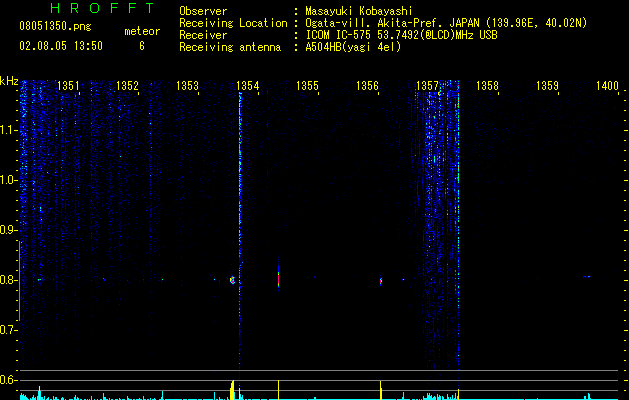Click the 1400 time axis label
629x400 pixels.
(607, 86)
